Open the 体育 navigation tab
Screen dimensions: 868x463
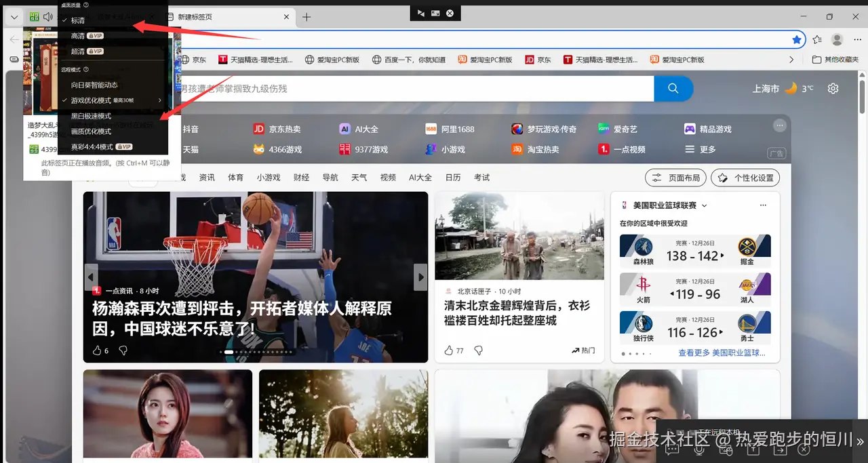(235, 177)
